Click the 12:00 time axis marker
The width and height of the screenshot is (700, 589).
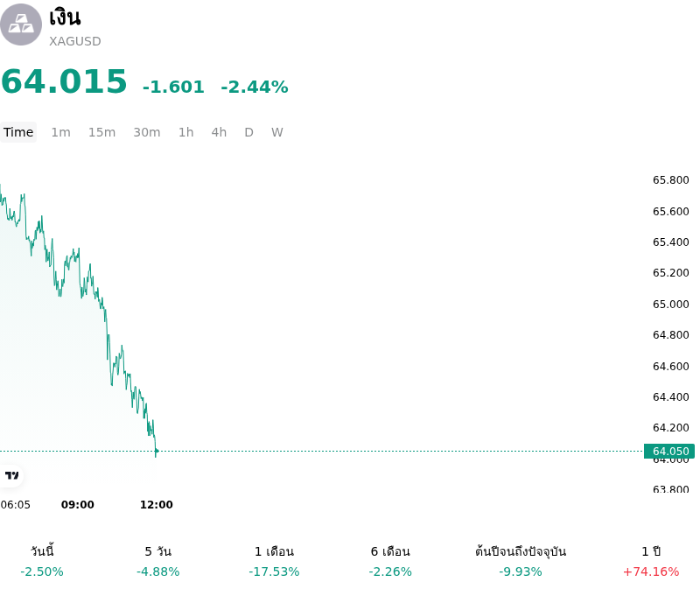coord(157,505)
